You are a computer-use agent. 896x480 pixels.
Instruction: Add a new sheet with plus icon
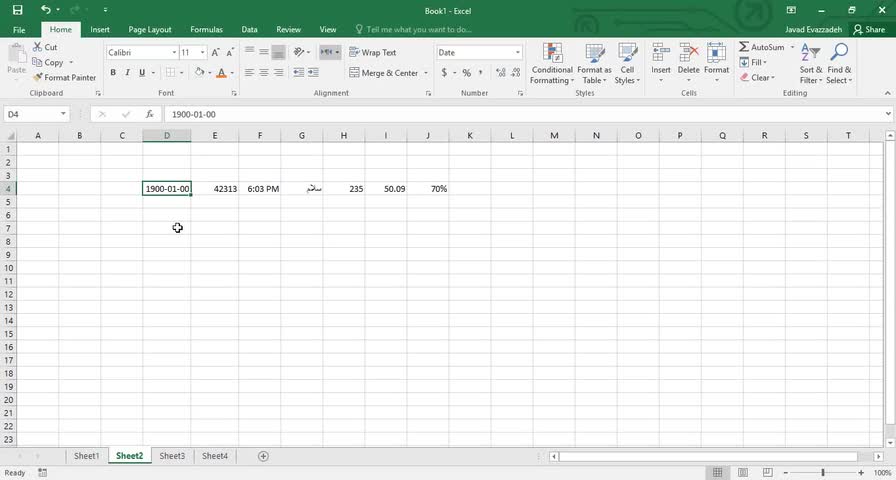click(263, 456)
